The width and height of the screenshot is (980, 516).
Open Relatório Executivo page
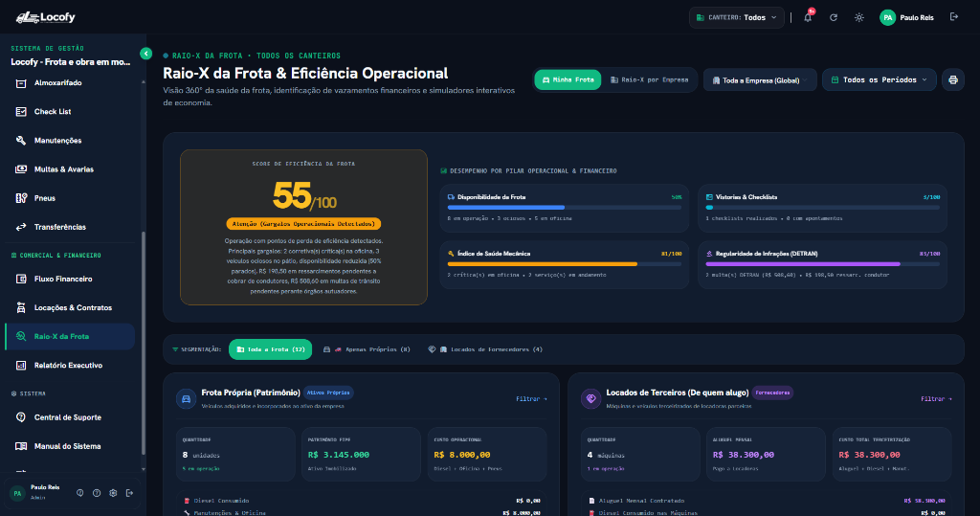click(70, 366)
